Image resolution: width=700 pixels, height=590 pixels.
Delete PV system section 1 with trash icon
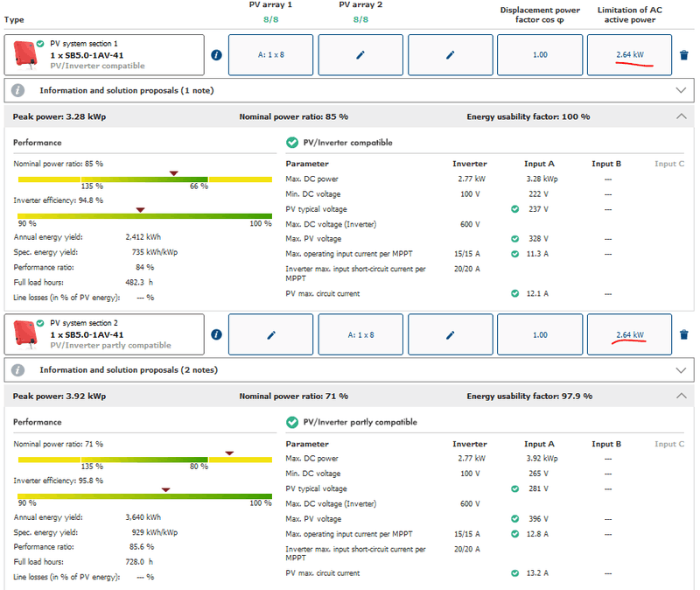click(x=684, y=54)
